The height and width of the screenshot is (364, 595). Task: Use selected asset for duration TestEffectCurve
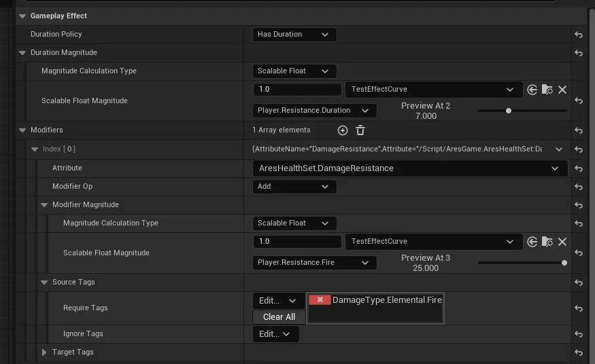(x=532, y=90)
